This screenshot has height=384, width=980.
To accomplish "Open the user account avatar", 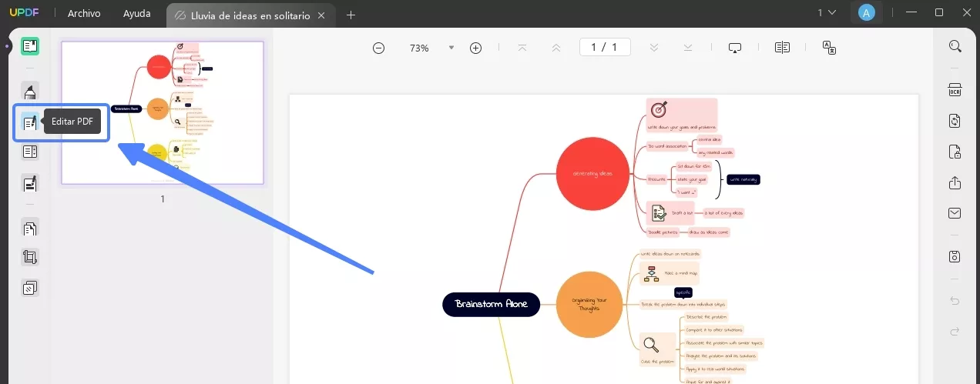I will click(867, 12).
